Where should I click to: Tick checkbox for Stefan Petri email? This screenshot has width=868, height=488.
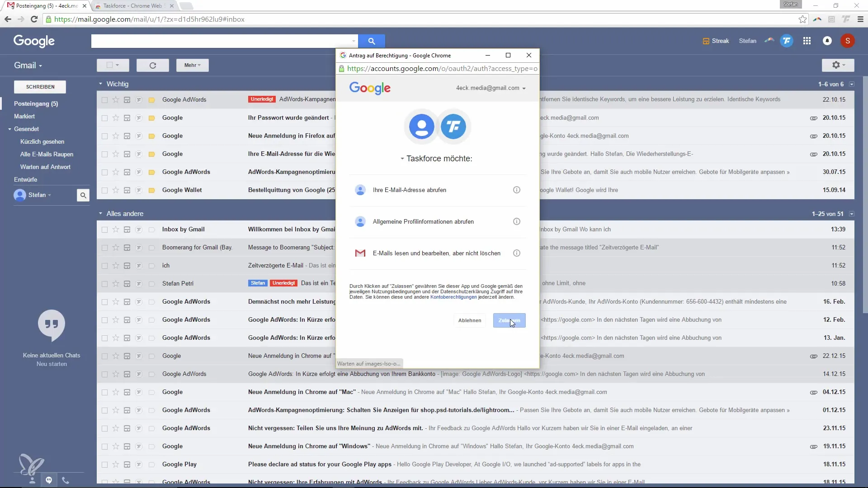click(104, 283)
